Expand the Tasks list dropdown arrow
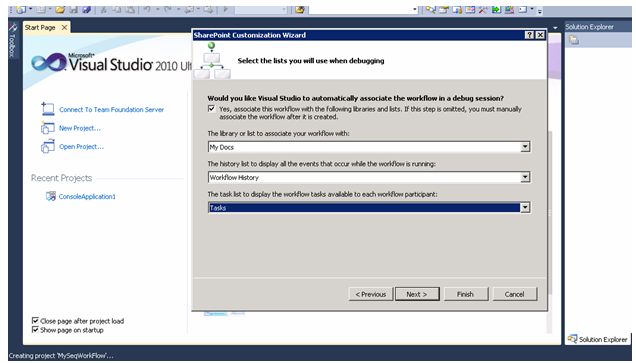This screenshot has width=636, height=363. [525, 208]
